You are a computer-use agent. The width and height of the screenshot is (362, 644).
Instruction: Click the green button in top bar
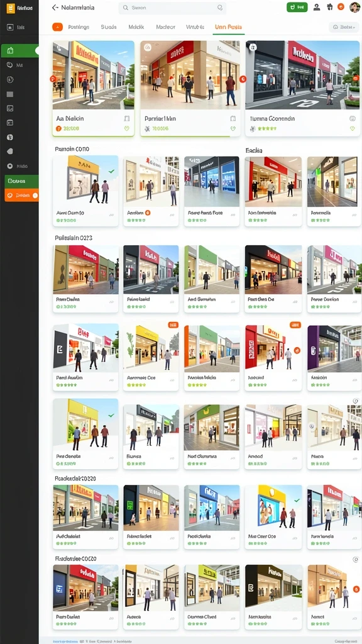[x=297, y=7]
